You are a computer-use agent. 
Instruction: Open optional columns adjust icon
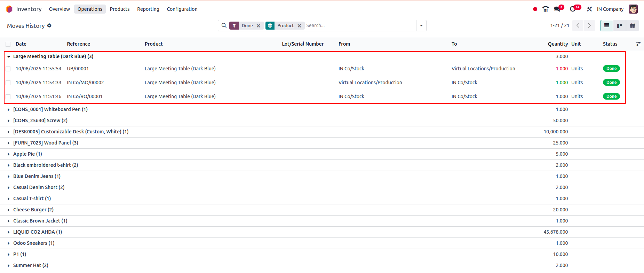click(638, 44)
